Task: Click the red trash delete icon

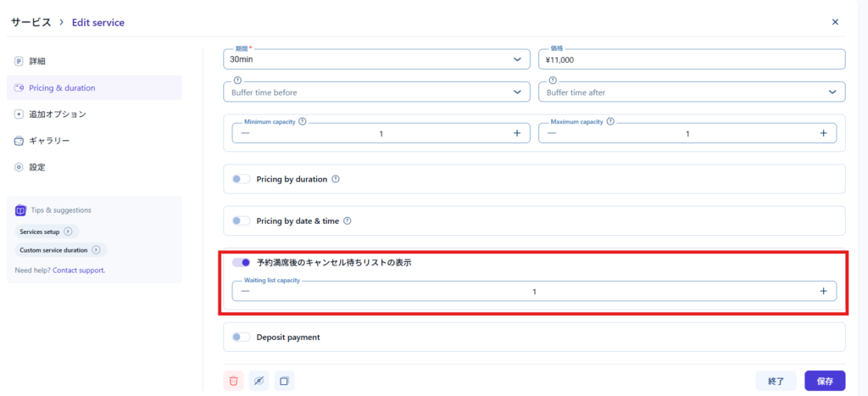Action: click(234, 381)
